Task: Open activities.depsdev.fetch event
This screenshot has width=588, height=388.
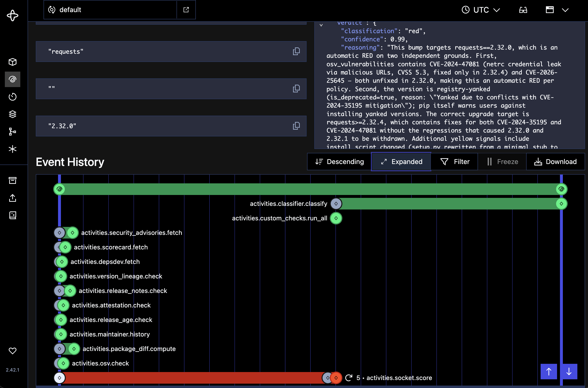Action: coord(105,262)
